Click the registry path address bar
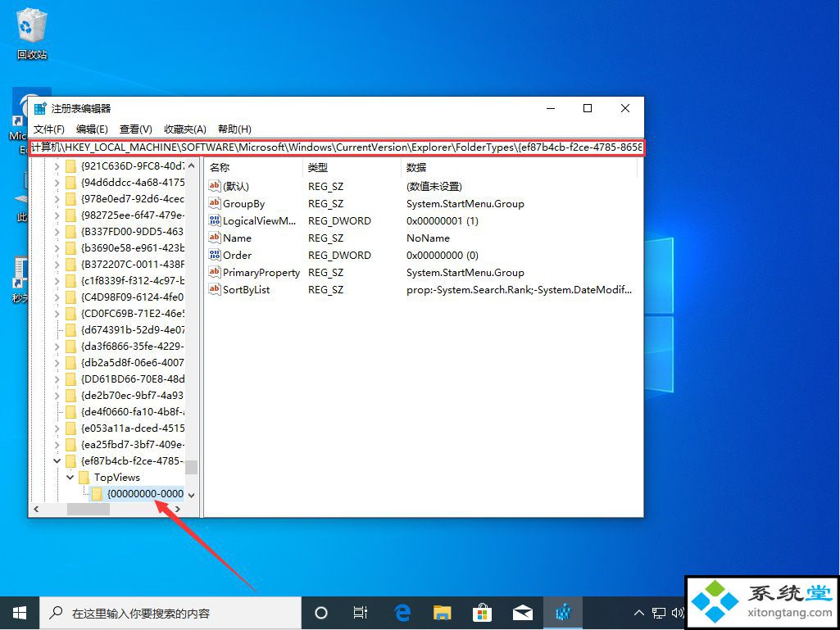The width and height of the screenshot is (840, 630). (x=337, y=147)
